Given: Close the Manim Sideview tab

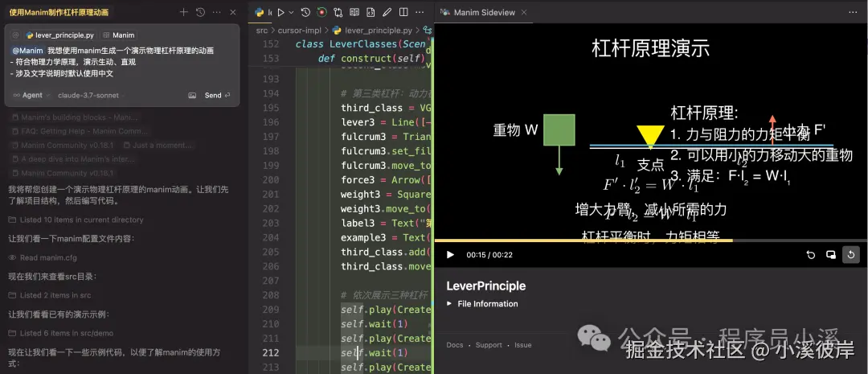Looking at the screenshot, I should [x=524, y=12].
